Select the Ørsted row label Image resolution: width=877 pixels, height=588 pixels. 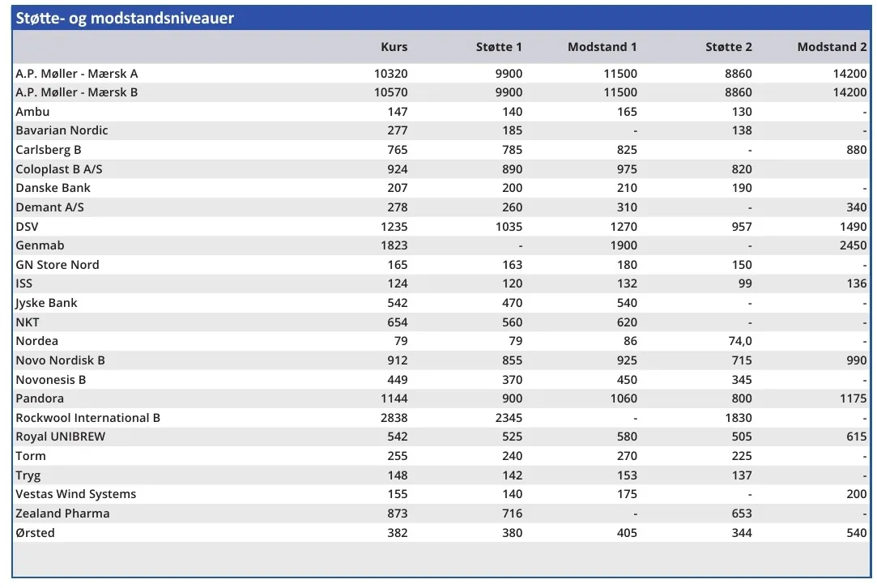pos(36,533)
